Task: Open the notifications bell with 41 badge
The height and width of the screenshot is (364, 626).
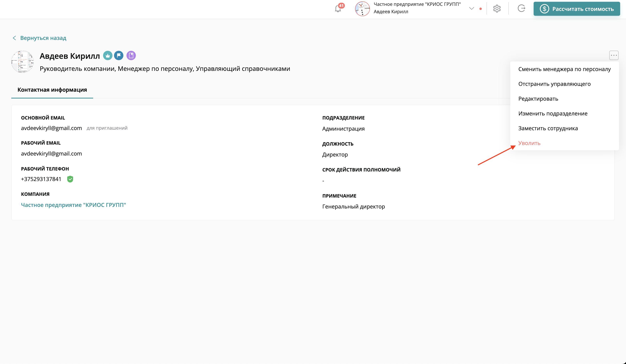Action: pos(338,9)
